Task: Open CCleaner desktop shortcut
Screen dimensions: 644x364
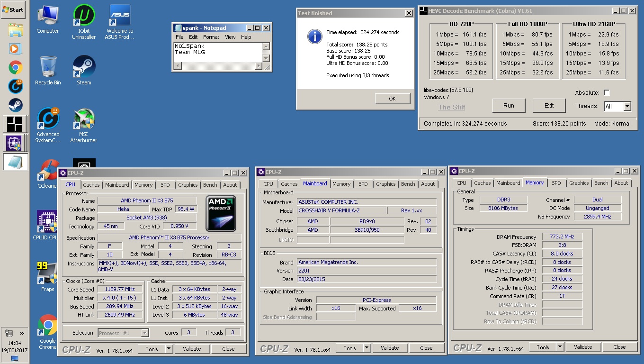Action: pyautogui.click(x=47, y=174)
